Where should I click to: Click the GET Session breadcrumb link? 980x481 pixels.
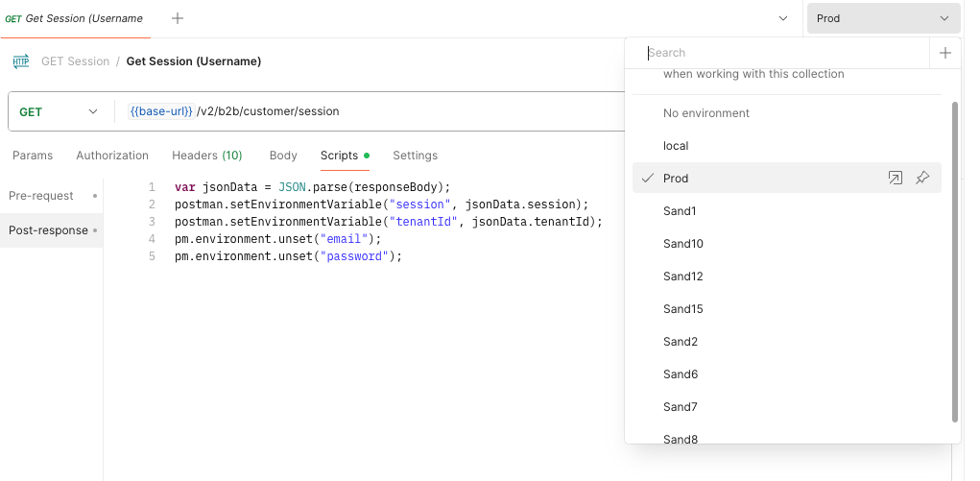75,61
